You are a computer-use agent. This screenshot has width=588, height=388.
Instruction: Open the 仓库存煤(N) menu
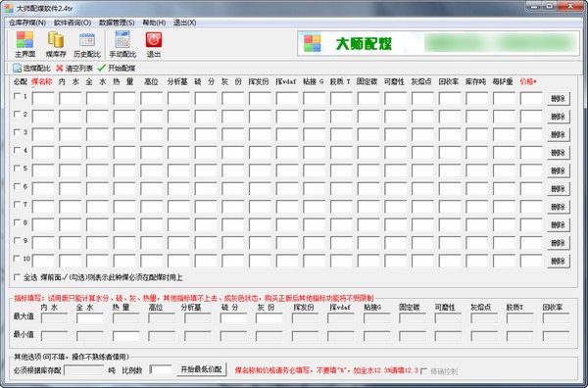(x=27, y=23)
